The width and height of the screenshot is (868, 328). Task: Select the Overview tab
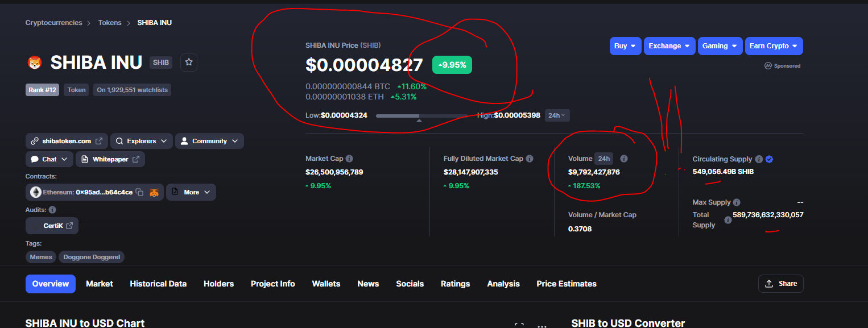(51, 284)
